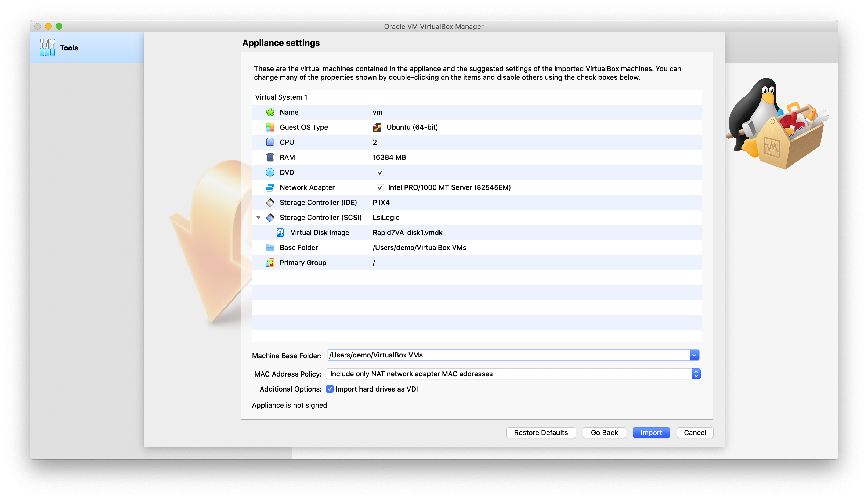The image size is (868, 499).
Task: Click the Ubuntu (64-bit) value
Action: point(412,127)
